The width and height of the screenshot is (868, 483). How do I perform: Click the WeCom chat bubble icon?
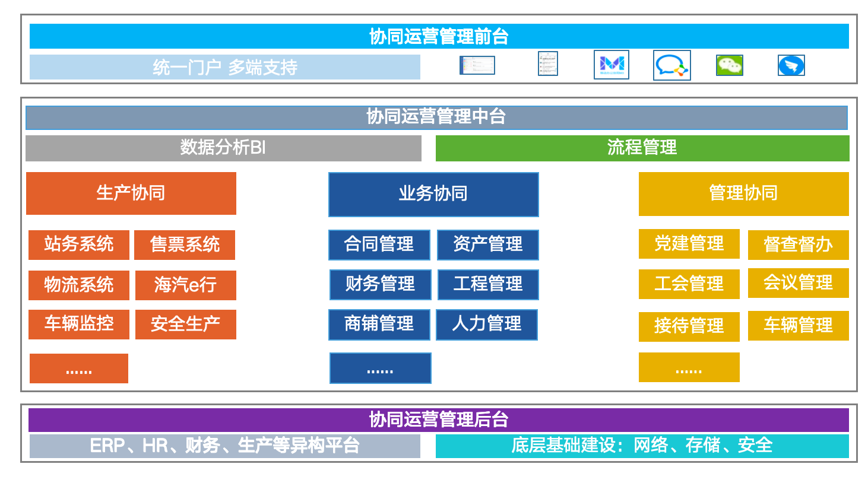672,65
